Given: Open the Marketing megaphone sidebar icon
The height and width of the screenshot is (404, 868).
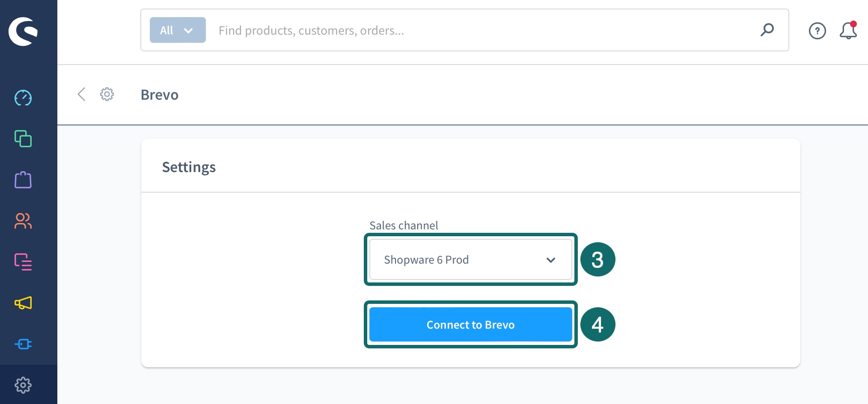Looking at the screenshot, I should point(23,303).
